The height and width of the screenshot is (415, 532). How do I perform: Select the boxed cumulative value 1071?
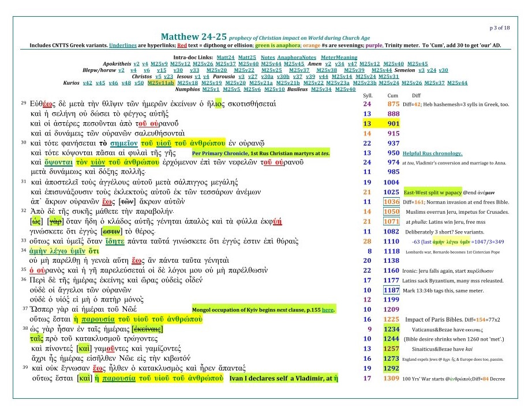[391, 222]
